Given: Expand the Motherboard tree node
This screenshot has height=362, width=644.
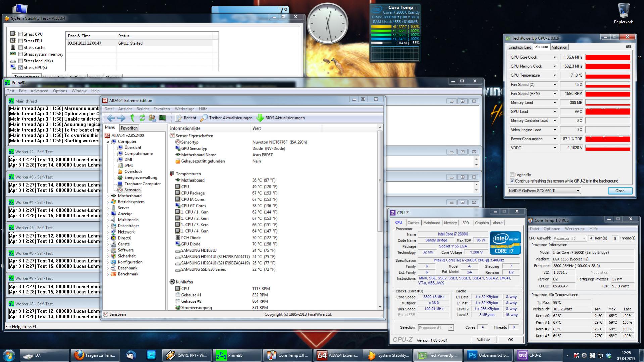Looking at the screenshot, I should pos(108,196).
